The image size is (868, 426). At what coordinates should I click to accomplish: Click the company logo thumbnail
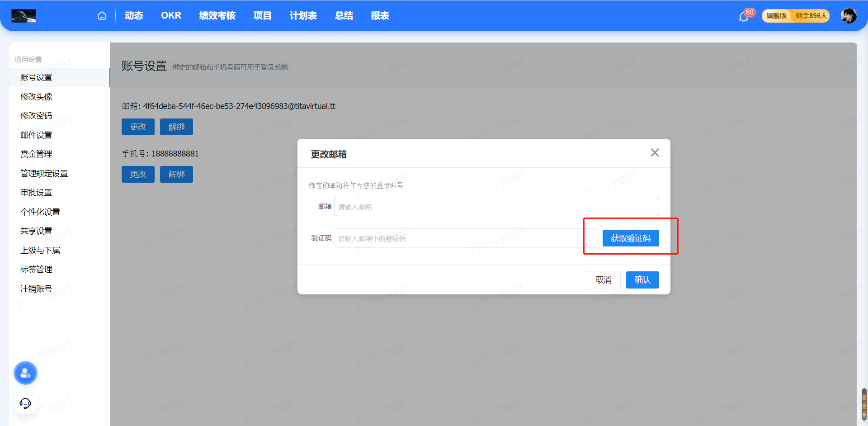click(x=24, y=16)
